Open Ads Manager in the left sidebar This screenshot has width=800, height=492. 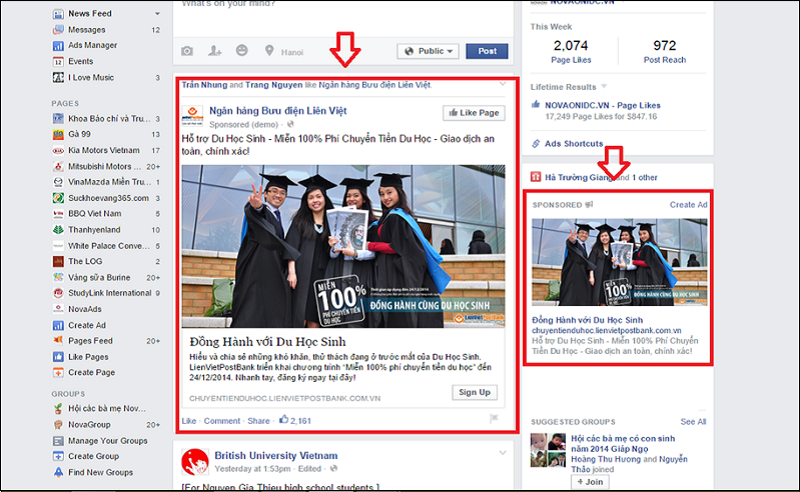click(92, 45)
